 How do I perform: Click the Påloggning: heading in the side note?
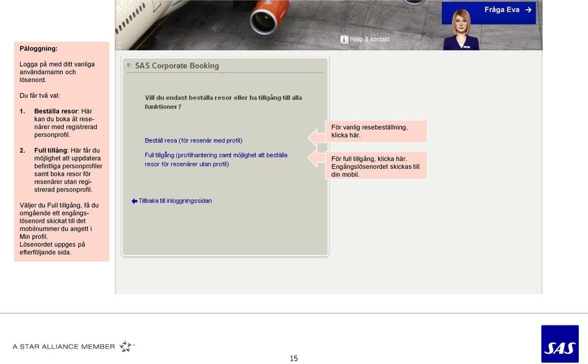point(39,48)
